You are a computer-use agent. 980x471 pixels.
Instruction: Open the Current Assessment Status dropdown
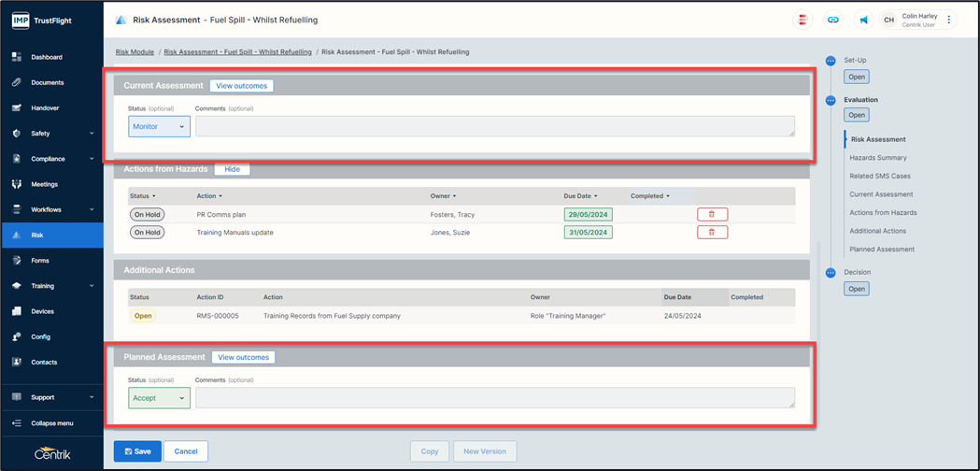click(x=159, y=126)
